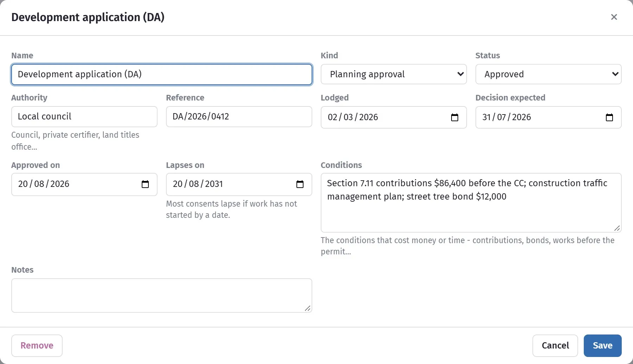Click the Decision expected label
Image resolution: width=633 pixels, height=364 pixels.
click(x=510, y=98)
